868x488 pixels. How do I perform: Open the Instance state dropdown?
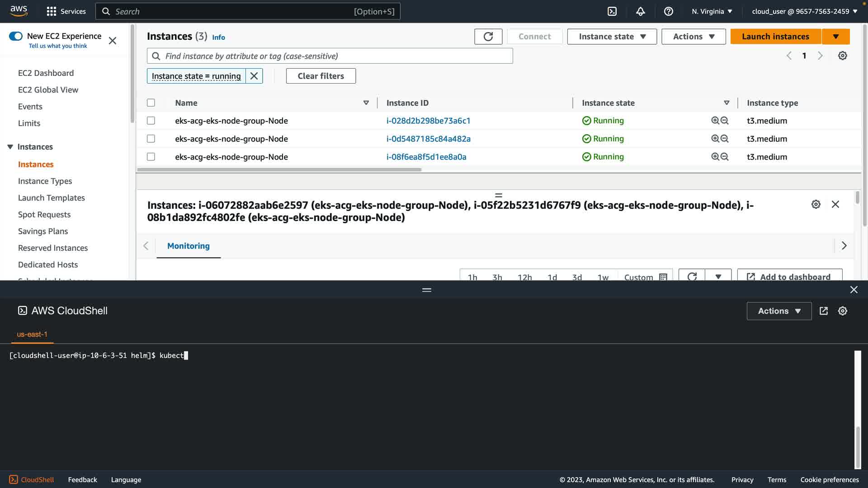[x=612, y=37]
